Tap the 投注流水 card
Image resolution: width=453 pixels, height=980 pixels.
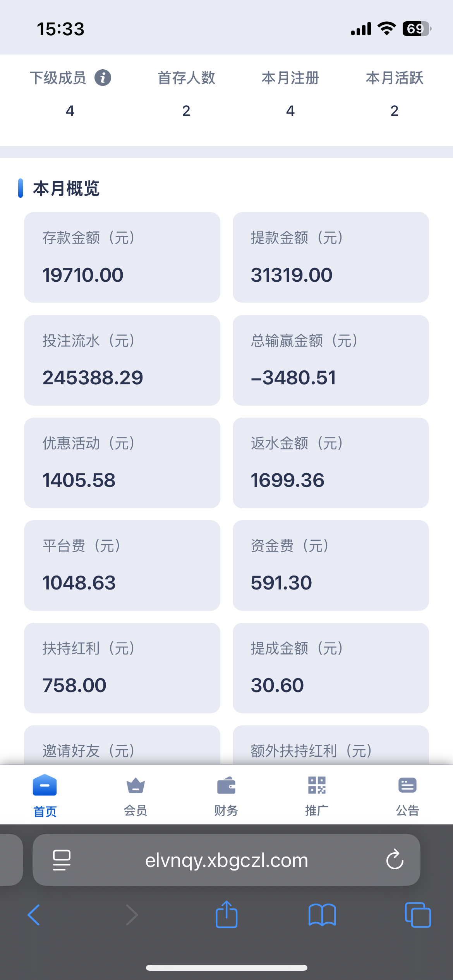pos(122,360)
